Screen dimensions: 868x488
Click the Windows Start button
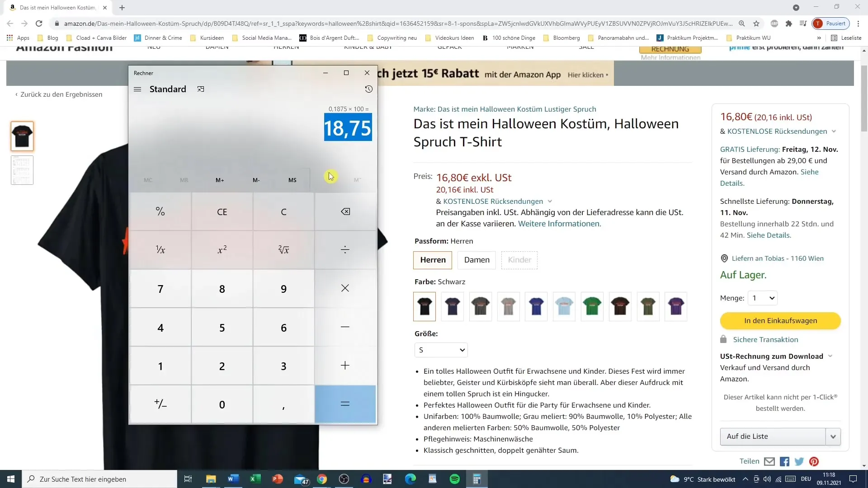[11, 479]
